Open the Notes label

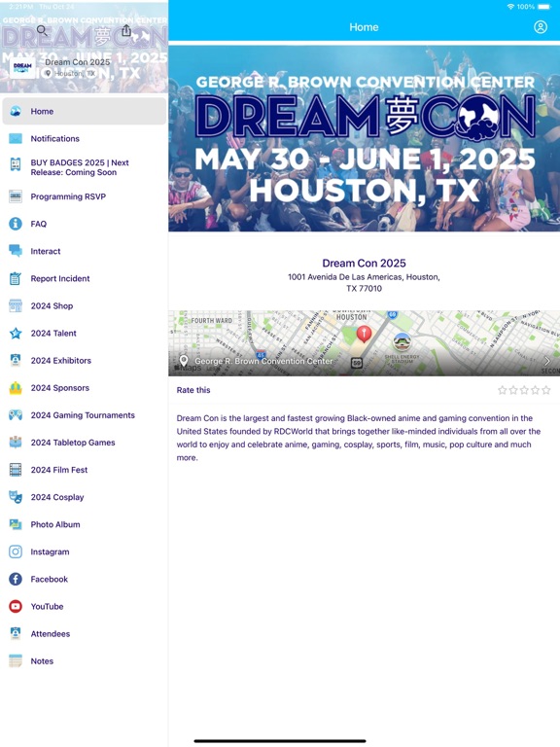click(42, 661)
